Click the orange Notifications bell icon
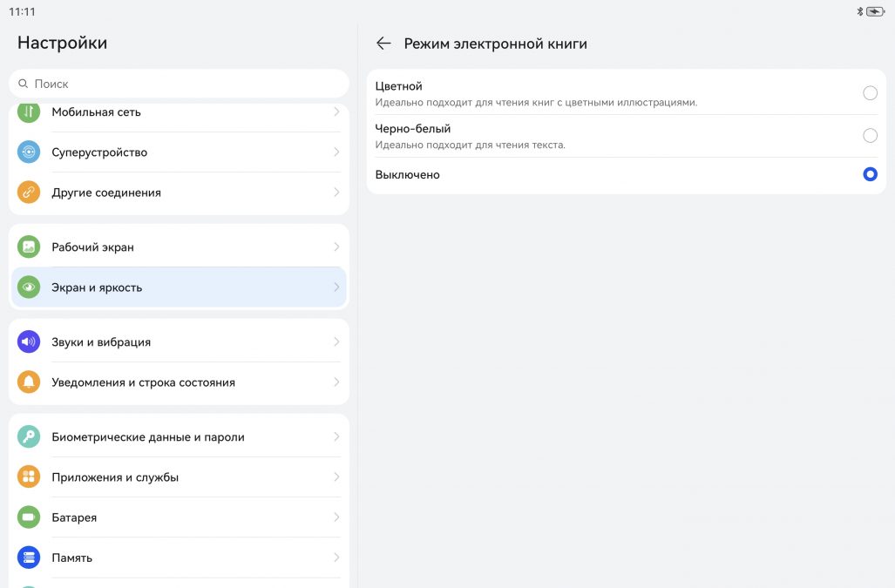 [x=29, y=382]
